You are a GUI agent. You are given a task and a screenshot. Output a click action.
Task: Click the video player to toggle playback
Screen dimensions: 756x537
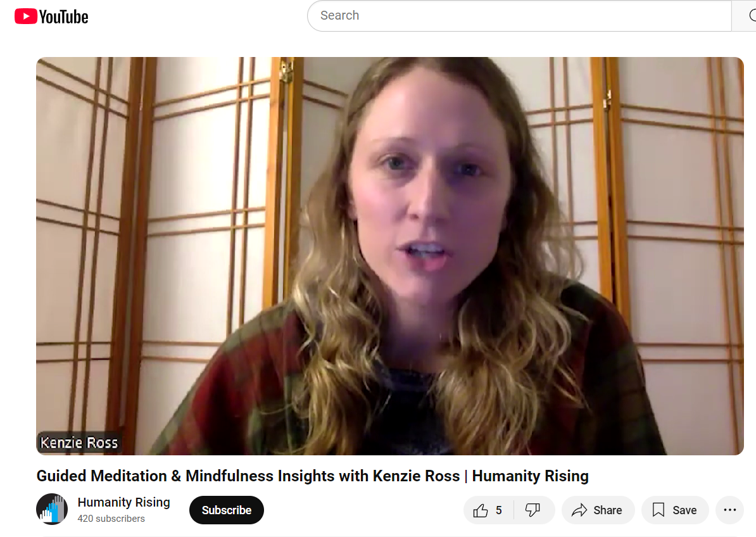(x=389, y=256)
